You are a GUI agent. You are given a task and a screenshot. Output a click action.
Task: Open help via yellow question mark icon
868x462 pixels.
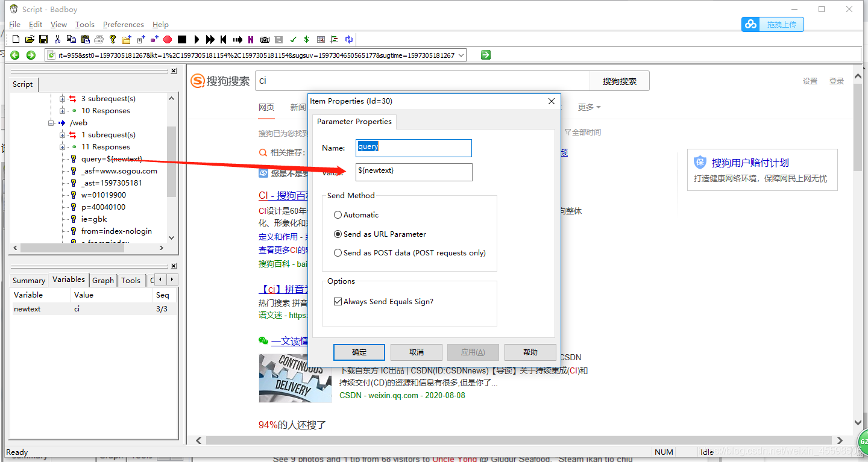point(113,39)
